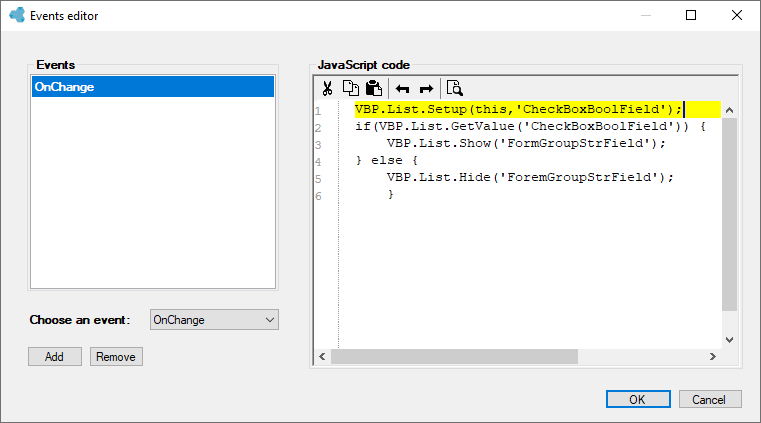The width and height of the screenshot is (761, 423).
Task: Click the horizontal scrollbar thumb
Action: [454, 357]
